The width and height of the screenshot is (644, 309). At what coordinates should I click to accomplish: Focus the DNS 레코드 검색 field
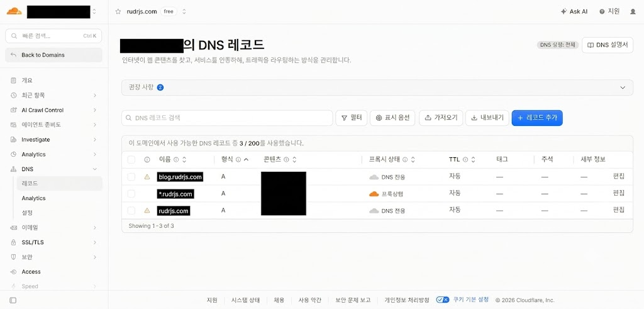point(227,118)
